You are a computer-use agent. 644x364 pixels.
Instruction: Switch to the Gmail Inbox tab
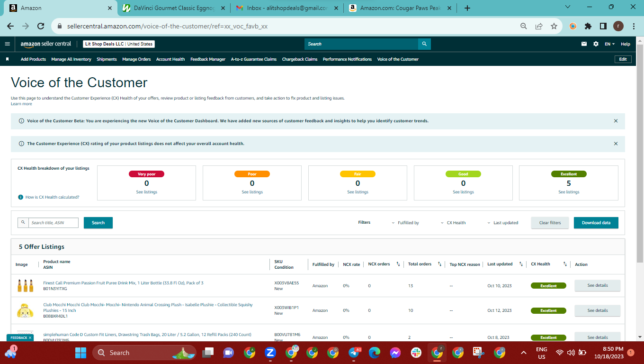click(287, 8)
